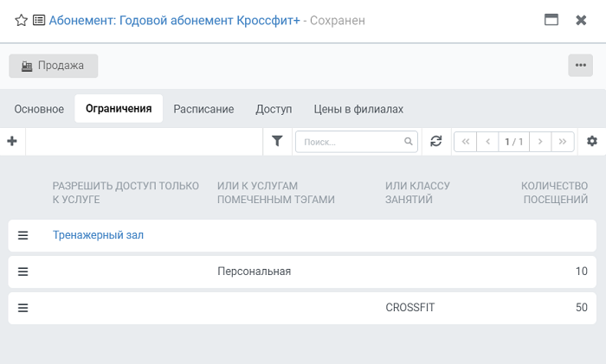Go to the previous page

(x=487, y=142)
